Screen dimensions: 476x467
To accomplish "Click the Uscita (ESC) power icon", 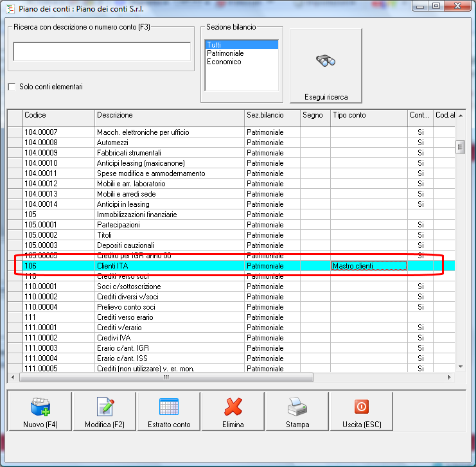I will 361,406.
